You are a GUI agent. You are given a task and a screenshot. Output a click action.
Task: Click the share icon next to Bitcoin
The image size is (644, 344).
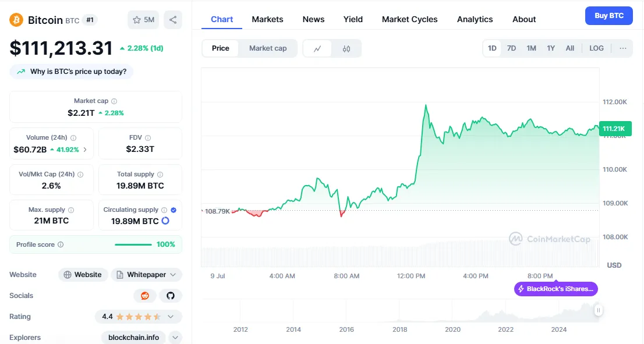tap(173, 20)
